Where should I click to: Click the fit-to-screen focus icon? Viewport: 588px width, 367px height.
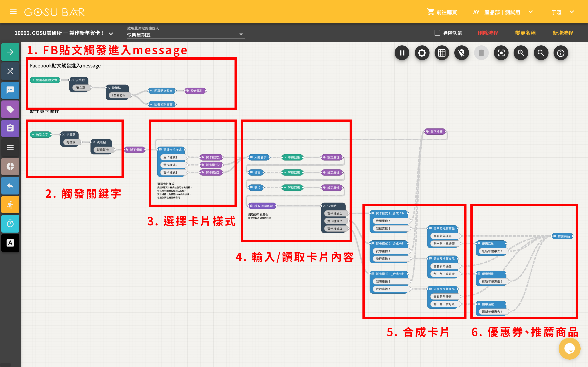(x=501, y=53)
